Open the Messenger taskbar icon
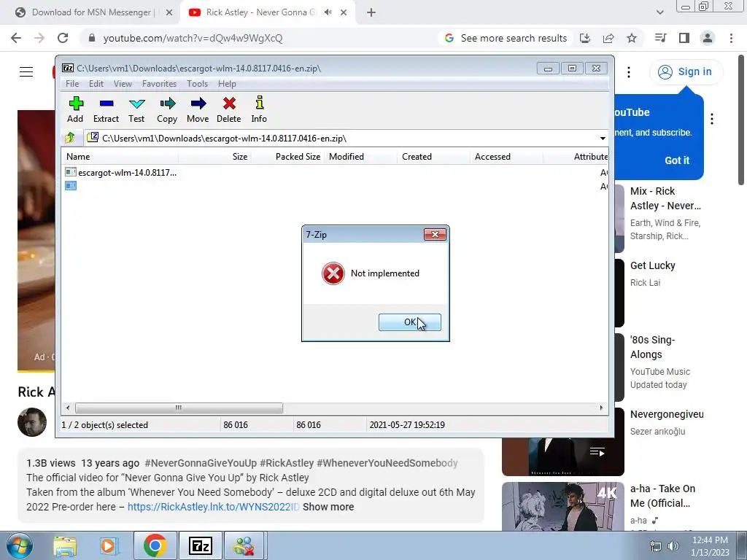This screenshot has width=747, height=560. tap(244, 545)
